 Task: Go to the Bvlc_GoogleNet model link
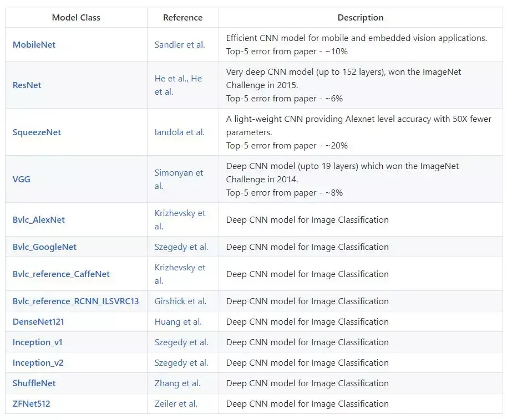[44, 247]
